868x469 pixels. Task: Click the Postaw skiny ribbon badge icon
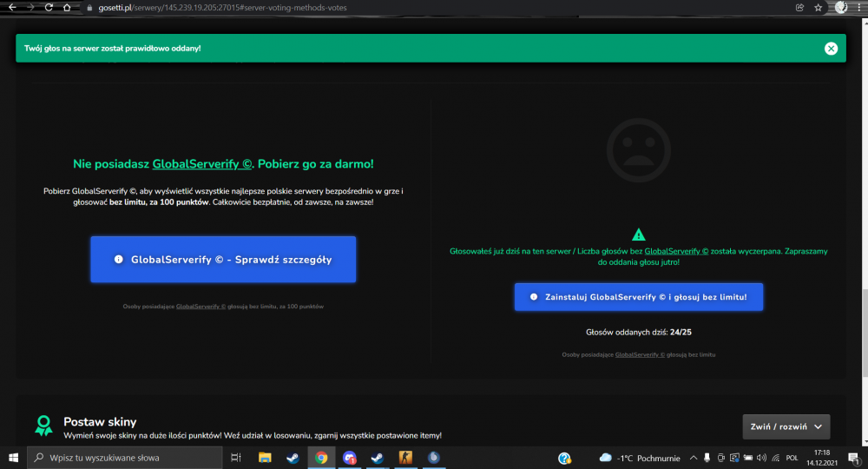tap(43, 426)
